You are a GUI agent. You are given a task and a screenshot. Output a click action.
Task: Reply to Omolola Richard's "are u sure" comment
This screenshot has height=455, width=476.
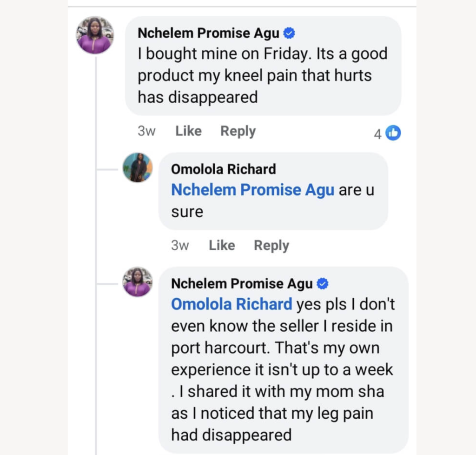point(271,245)
